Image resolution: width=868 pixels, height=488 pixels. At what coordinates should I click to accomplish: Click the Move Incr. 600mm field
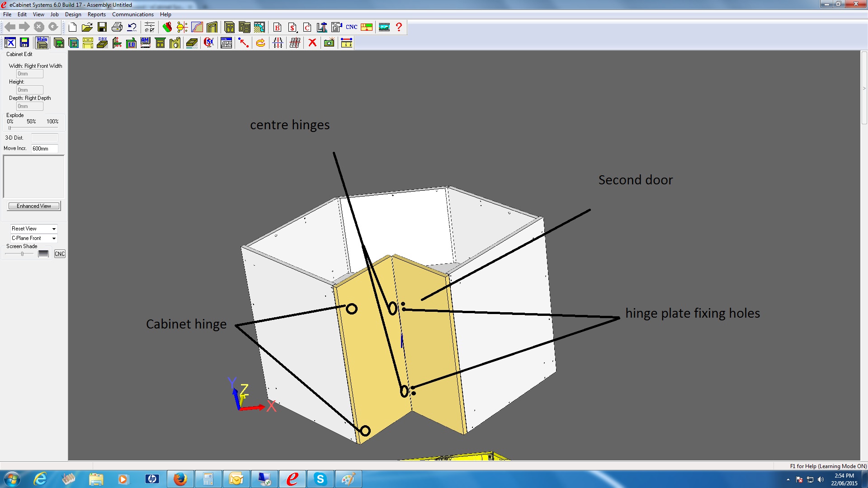(x=44, y=149)
